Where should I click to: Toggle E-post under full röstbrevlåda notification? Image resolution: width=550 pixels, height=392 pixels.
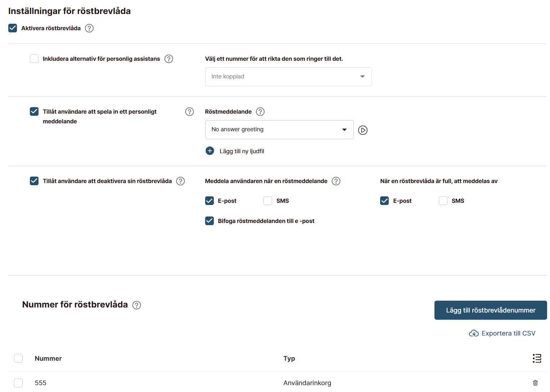tap(384, 201)
